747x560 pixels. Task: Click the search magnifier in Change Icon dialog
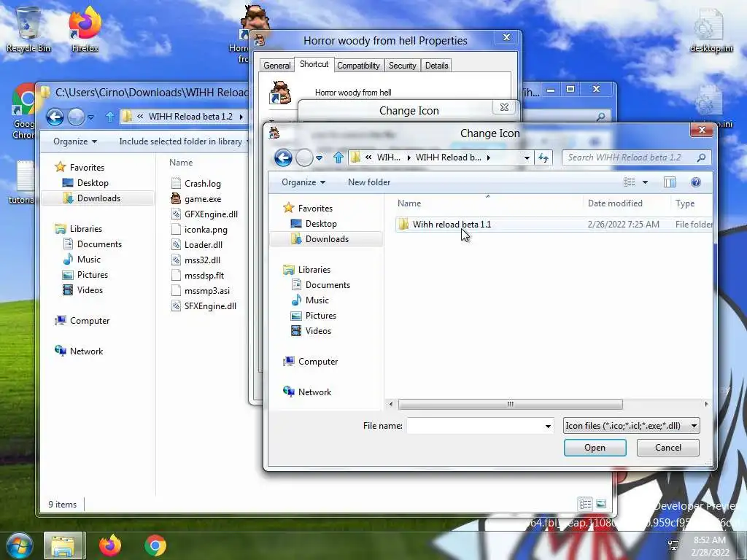[x=701, y=157]
